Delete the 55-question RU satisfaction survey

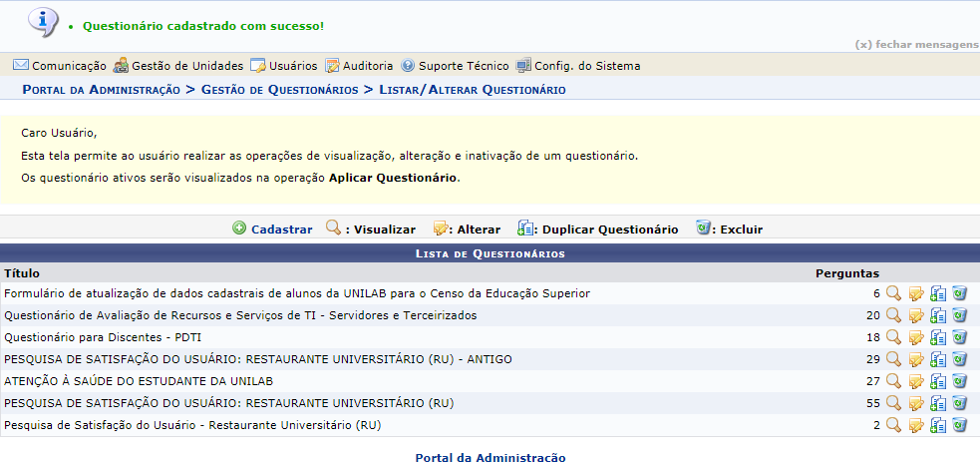tap(959, 403)
